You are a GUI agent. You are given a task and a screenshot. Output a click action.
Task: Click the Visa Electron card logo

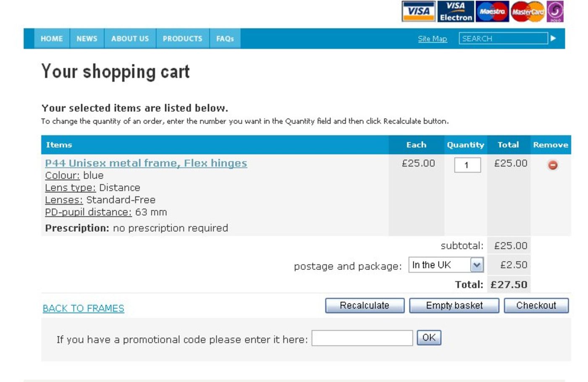coord(456,11)
